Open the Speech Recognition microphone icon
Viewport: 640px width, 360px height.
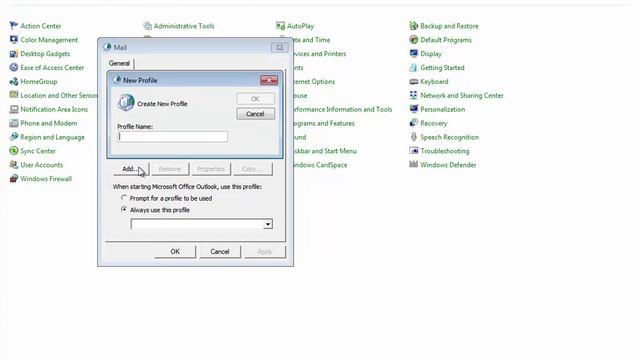[413, 137]
